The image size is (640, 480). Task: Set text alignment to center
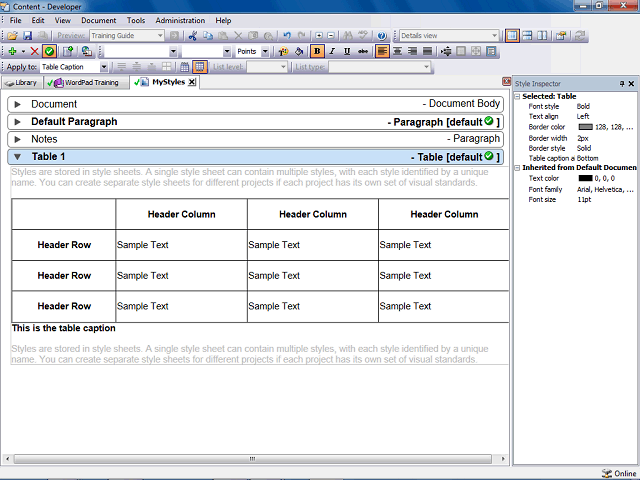pos(397,51)
